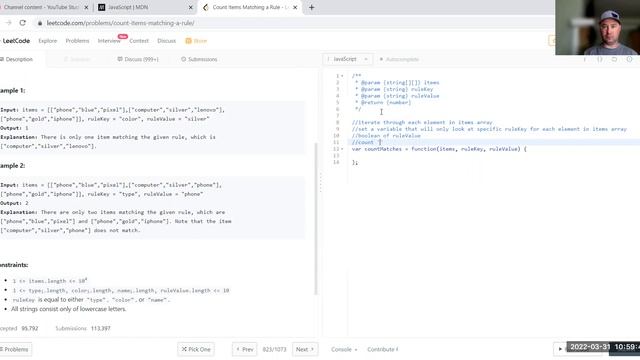Reset code to default with the reset icon
The height and width of the screenshot is (360, 640).
click(614, 59)
